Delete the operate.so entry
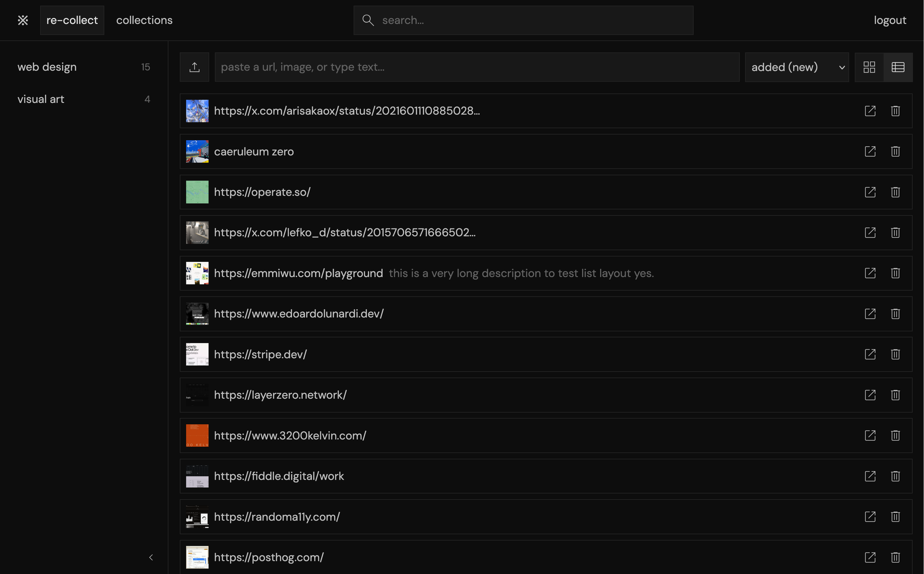This screenshot has height=574, width=924. (895, 192)
